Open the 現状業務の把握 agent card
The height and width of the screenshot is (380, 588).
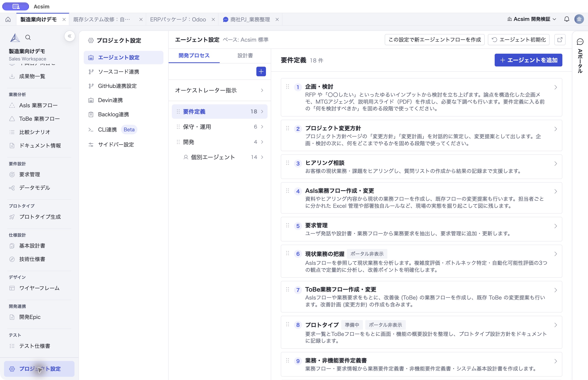click(x=421, y=261)
